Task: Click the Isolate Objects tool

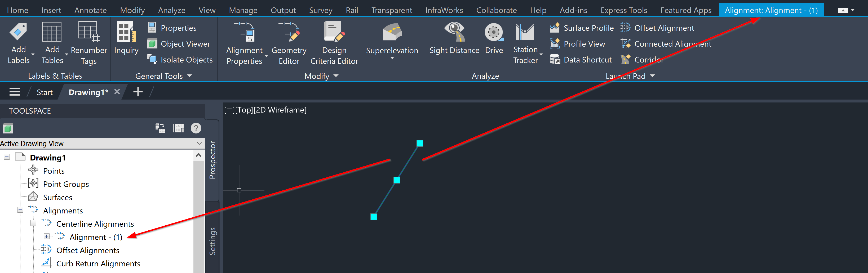Action: point(180,60)
